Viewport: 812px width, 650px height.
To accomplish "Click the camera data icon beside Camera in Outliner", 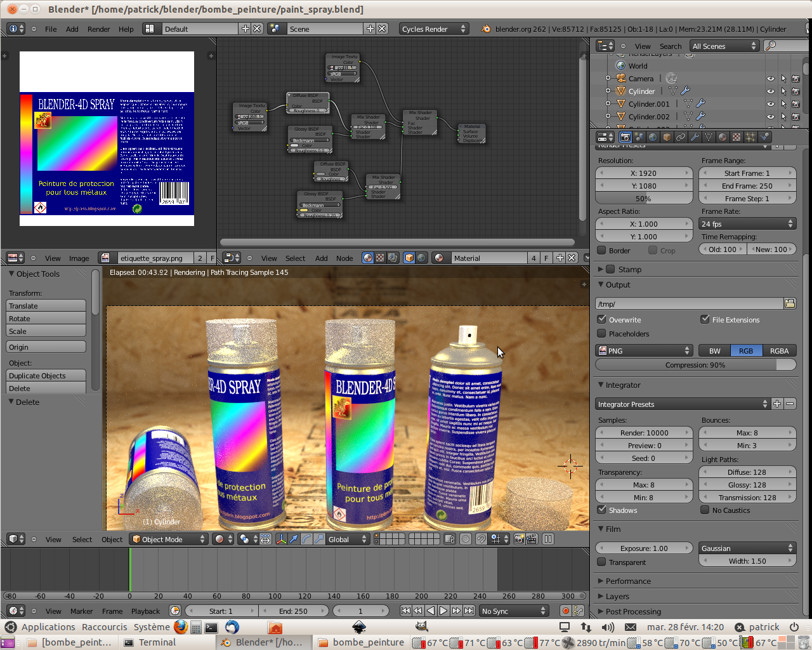I will click(x=672, y=79).
